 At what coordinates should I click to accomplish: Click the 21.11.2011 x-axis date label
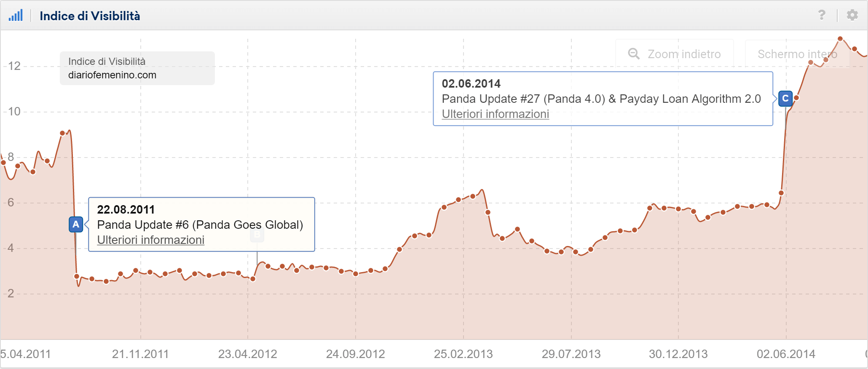pos(140,354)
